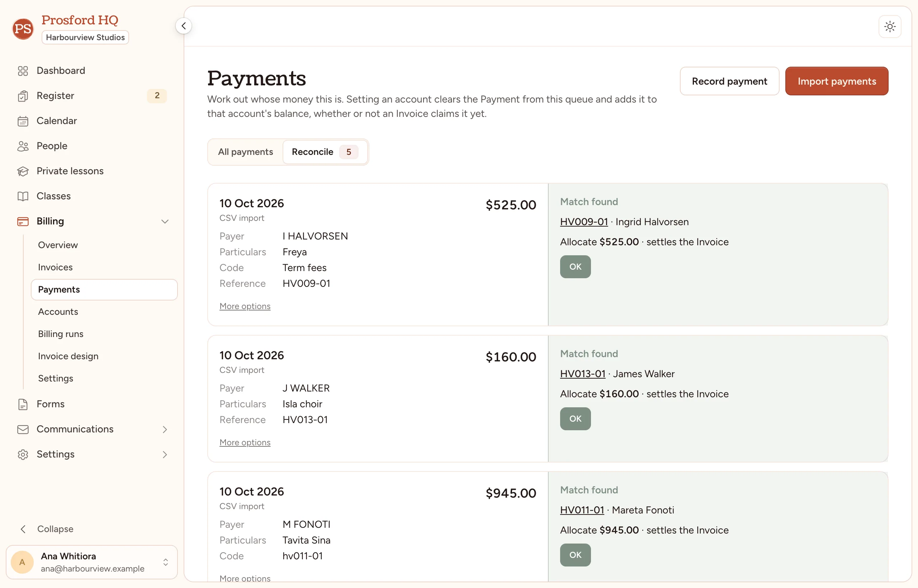Click the Communications envelope icon
Image resolution: width=918 pixels, height=588 pixels.
click(23, 429)
